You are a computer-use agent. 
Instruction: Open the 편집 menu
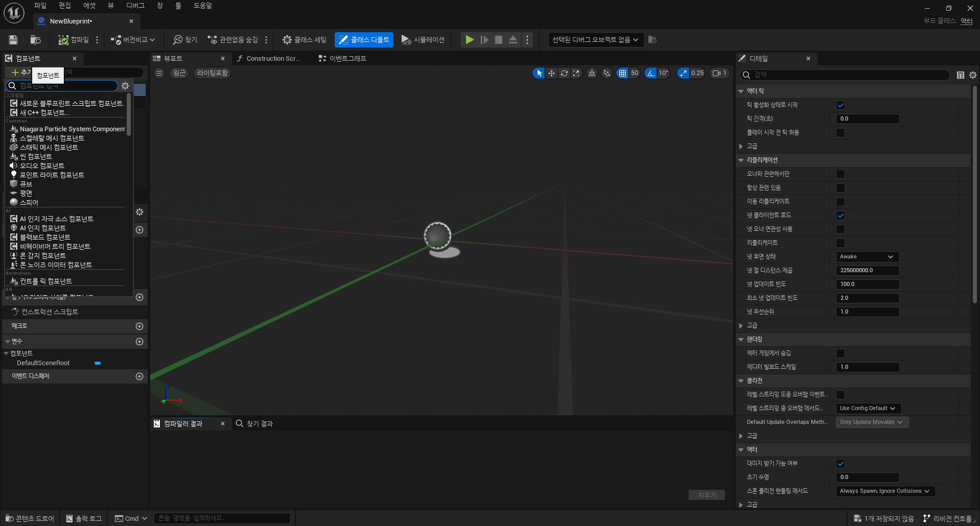point(64,6)
